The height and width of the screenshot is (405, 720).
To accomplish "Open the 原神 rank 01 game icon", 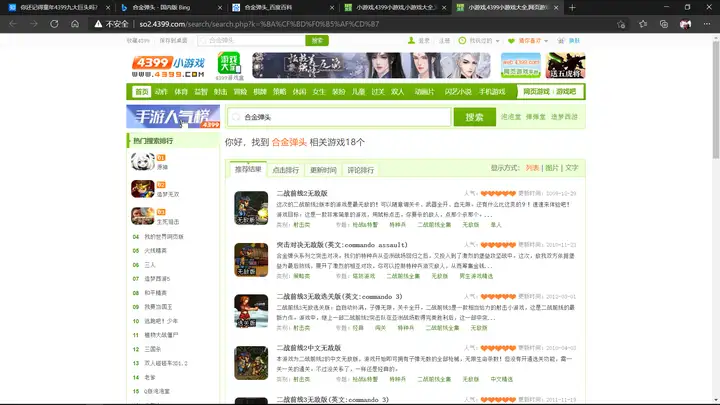I will point(142,162).
